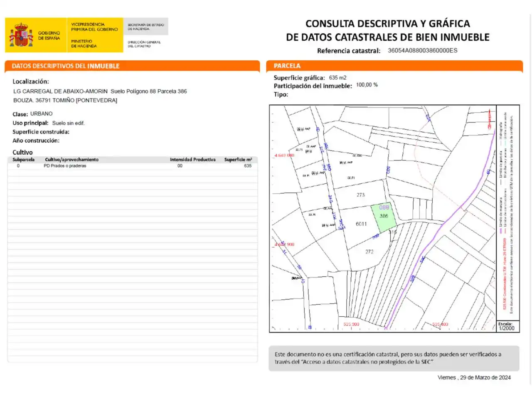
Task: Click the '525.400' map coordinate label
Action: 440,324
